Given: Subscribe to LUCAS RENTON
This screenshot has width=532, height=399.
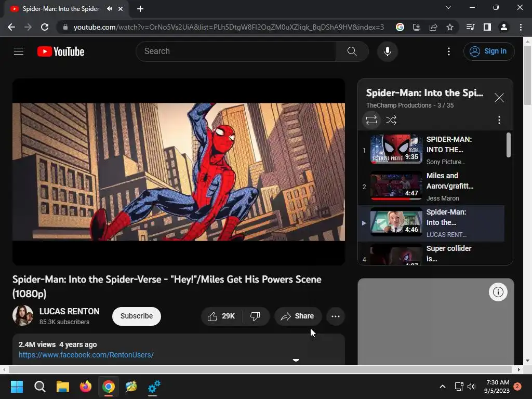Looking at the screenshot, I should pos(137,316).
